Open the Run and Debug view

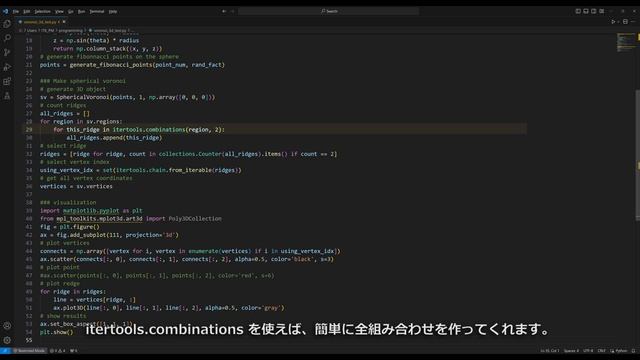pyautogui.click(x=7, y=67)
